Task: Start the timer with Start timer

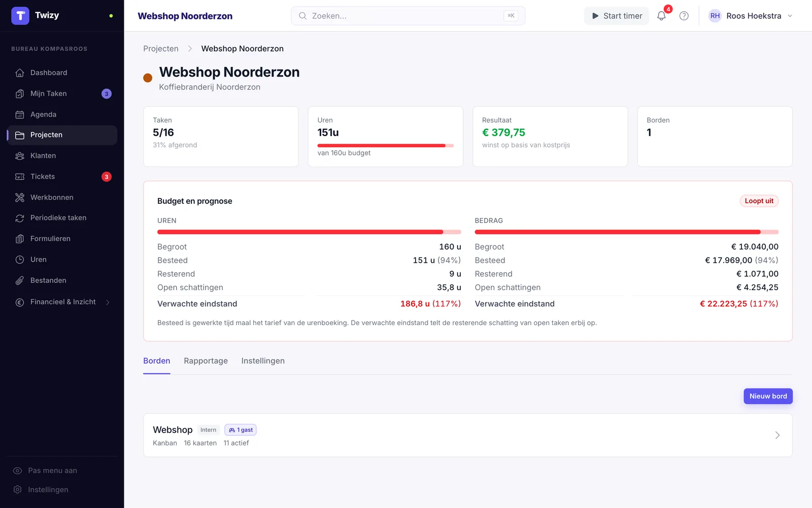Action: coord(617,16)
